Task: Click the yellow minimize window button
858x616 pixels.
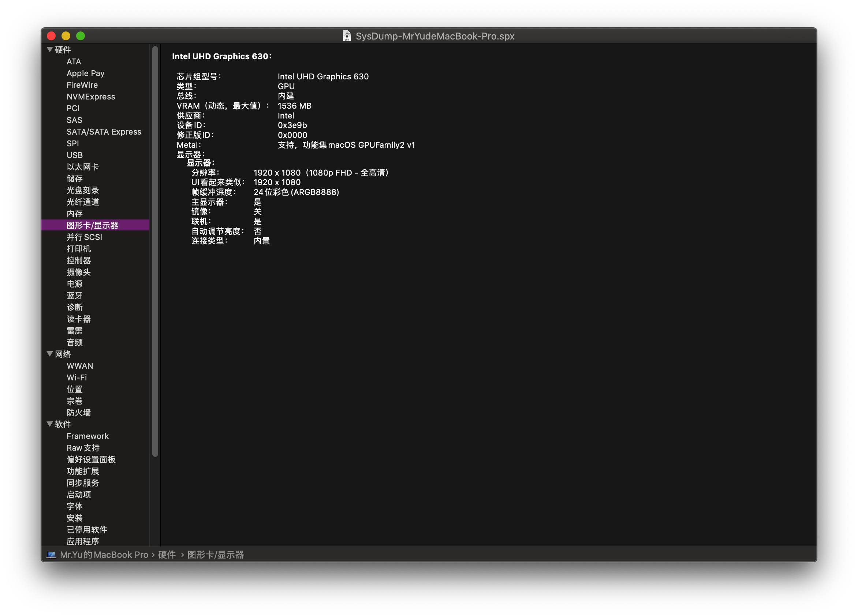Action: coord(66,36)
